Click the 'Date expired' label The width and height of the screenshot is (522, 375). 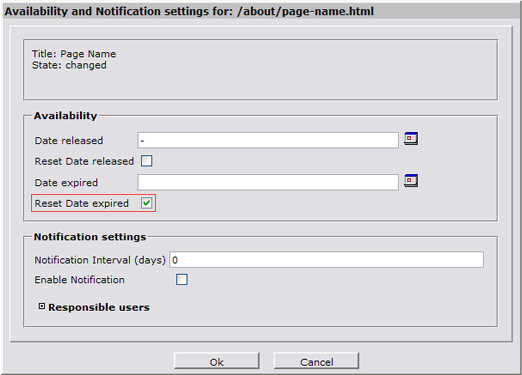[x=66, y=183]
